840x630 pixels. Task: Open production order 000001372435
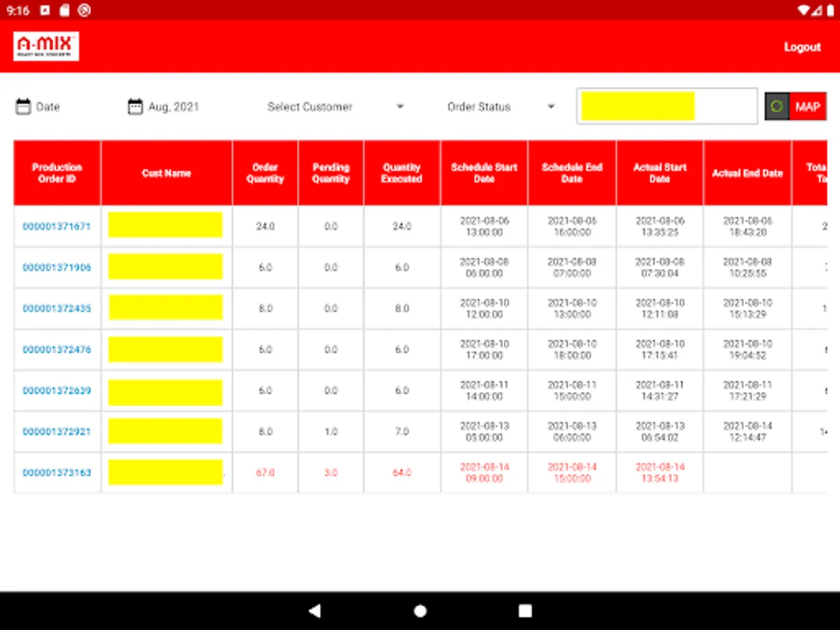pos(57,309)
